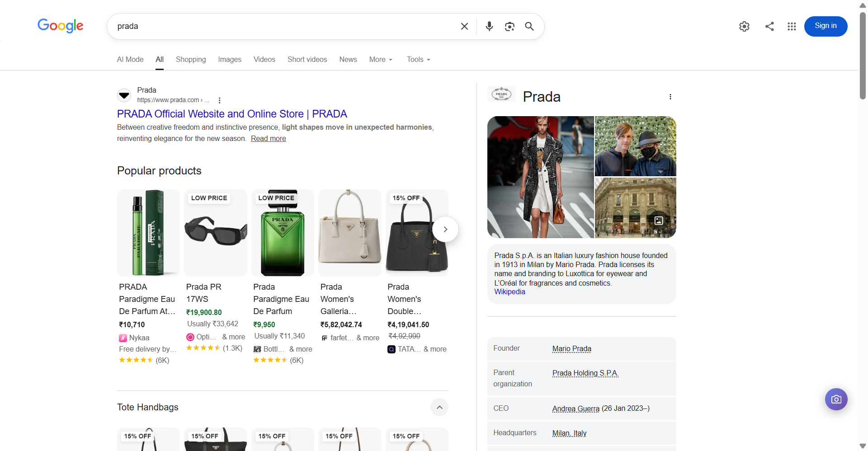
Task: Click the Andrea Guerra CEO link
Action: pyautogui.click(x=576, y=409)
